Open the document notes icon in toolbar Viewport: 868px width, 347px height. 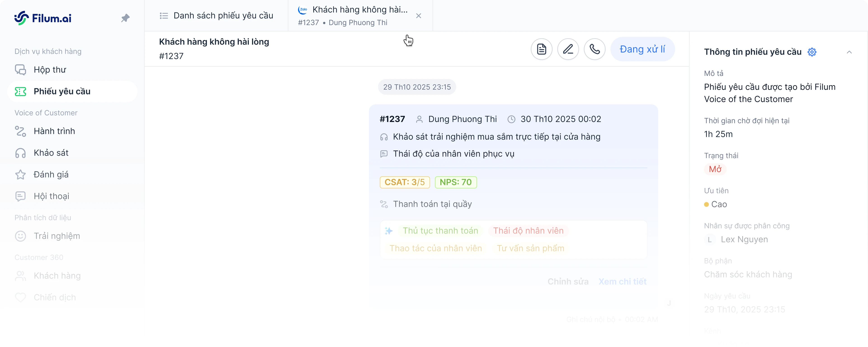pos(542,49)
